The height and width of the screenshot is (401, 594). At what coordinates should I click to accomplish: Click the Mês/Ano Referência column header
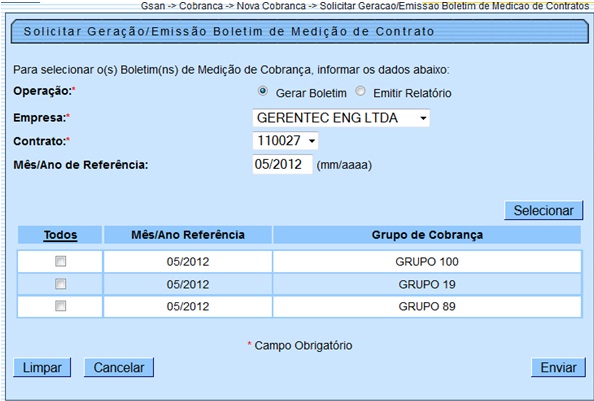[x=188, y=235]
